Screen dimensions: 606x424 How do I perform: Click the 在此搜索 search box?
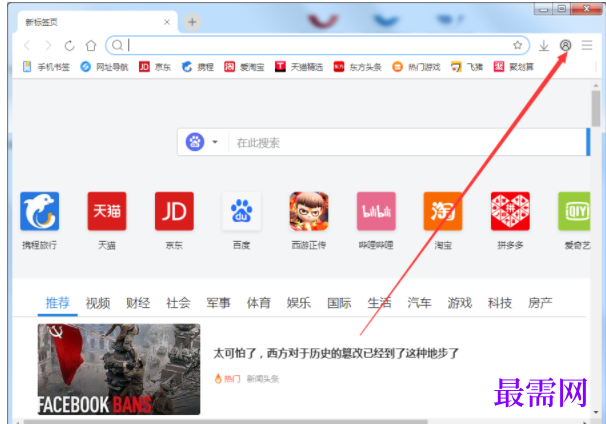(408, 142)
